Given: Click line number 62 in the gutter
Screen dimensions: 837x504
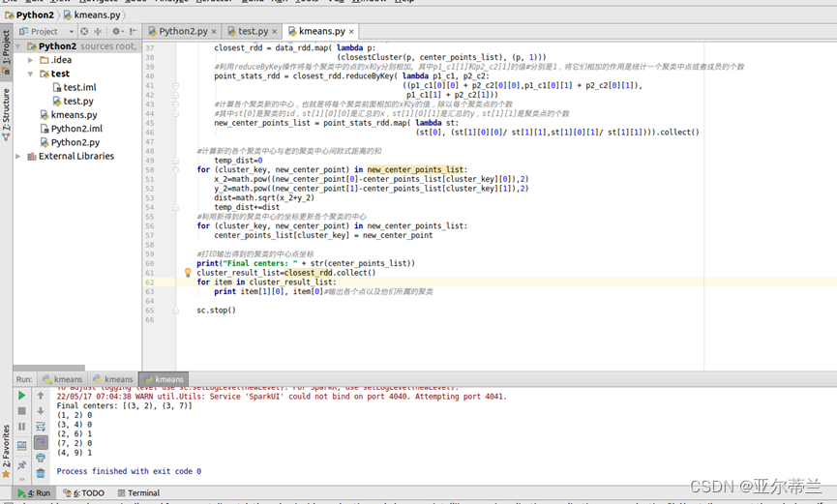Looking at the screenshot, I should click(x=149, y=282).
